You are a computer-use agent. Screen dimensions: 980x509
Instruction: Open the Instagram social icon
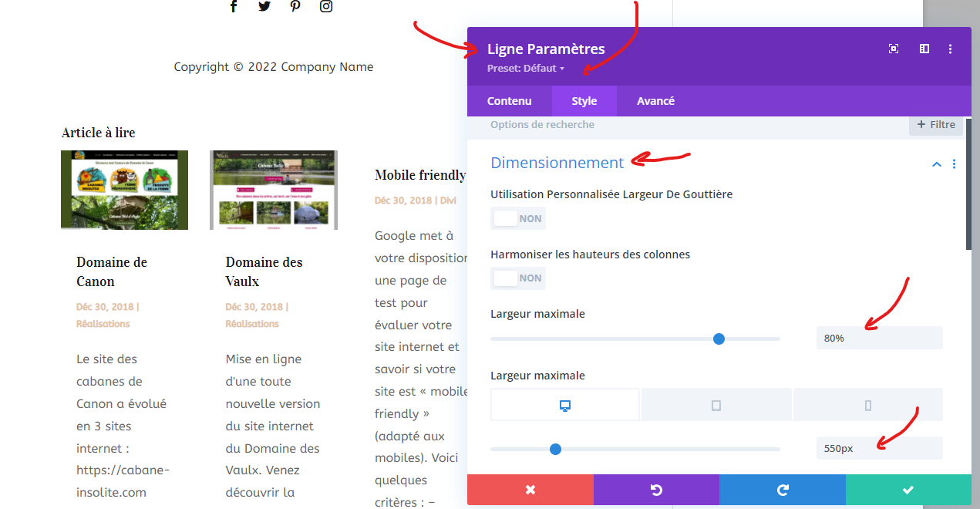(x=326, y=6)
